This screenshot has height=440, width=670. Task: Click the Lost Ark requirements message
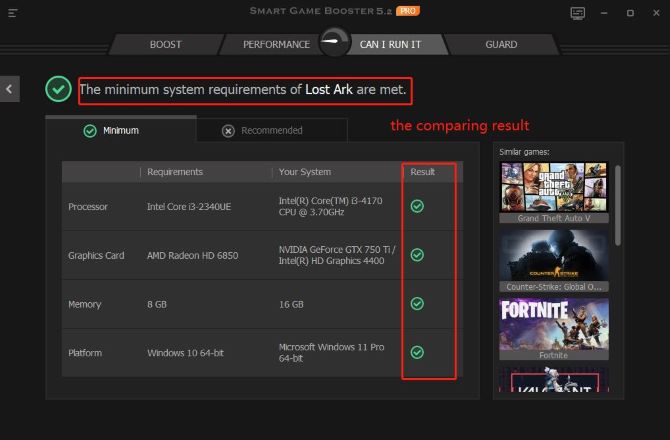click(x=242, y=89)
